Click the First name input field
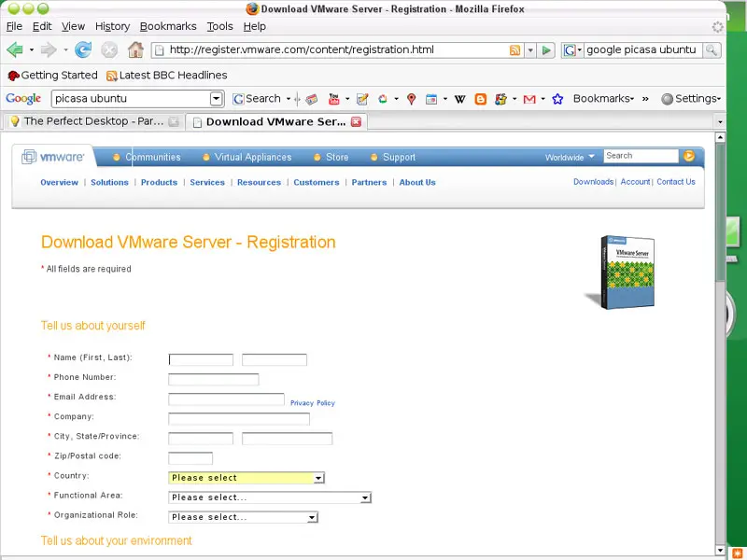This screenshot has width=747, height=560. pyautogui.click(x=201, y=359)
